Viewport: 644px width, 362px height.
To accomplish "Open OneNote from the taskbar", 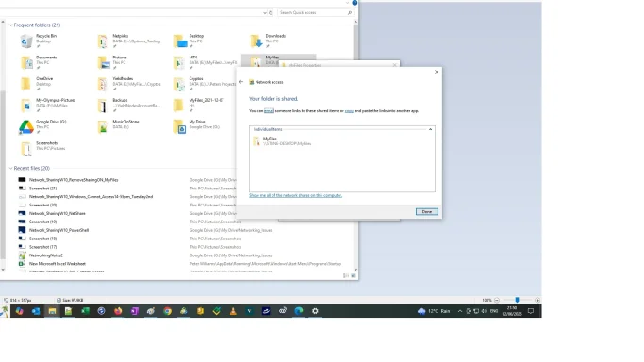I will [x=134, y=311].
